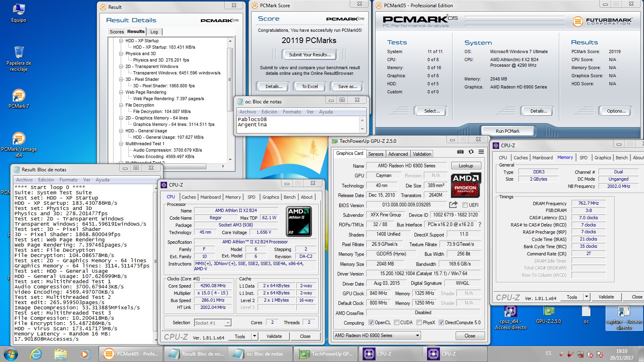Click the ES language indicator in tray
The image size is (644, 362).
(549, 353)
